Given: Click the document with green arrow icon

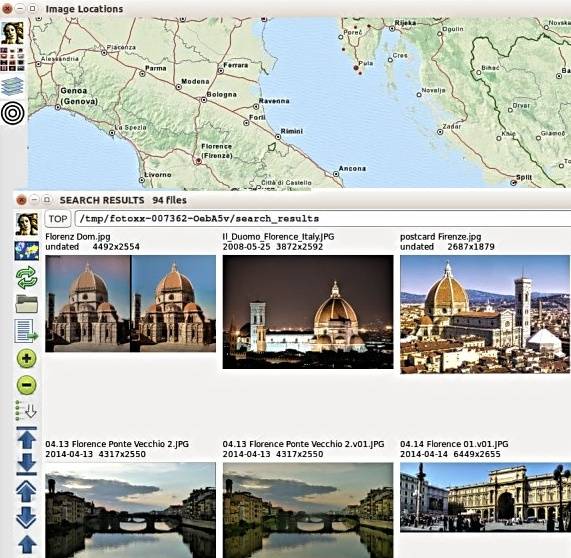Looking at the screenshot, I should [26, 331].
